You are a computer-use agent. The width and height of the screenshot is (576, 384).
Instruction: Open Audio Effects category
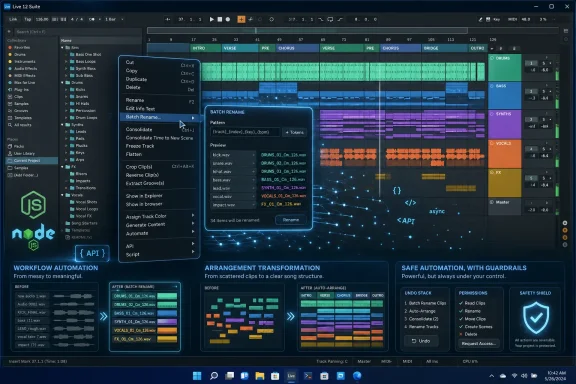coord(25,68)
